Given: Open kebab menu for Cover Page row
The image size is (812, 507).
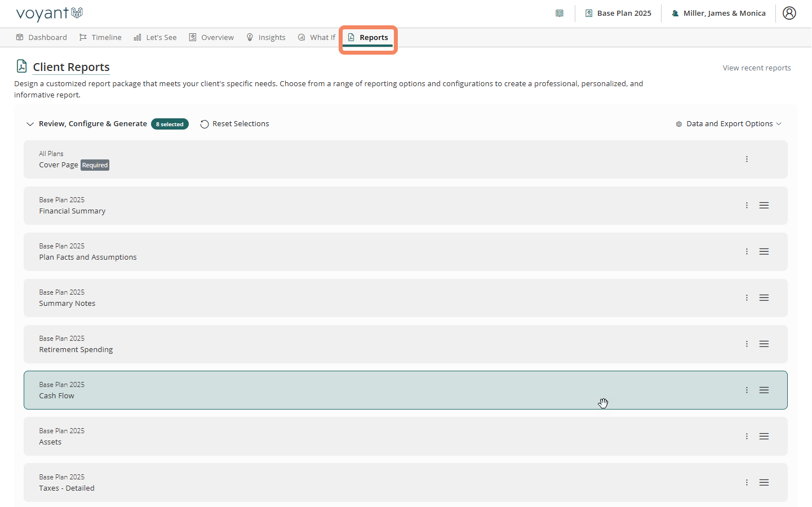Looking at the screenshot, I should pyautogui.click(x=747, y=159).
